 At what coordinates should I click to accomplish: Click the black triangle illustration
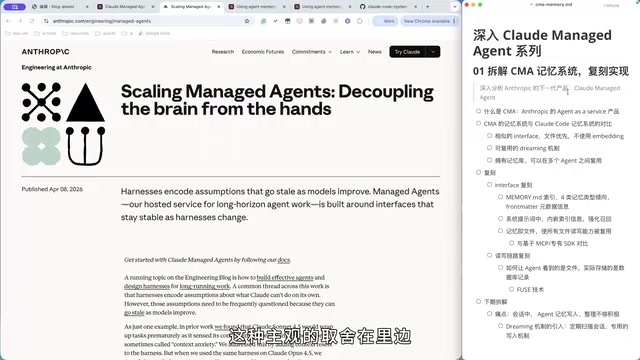85,102
